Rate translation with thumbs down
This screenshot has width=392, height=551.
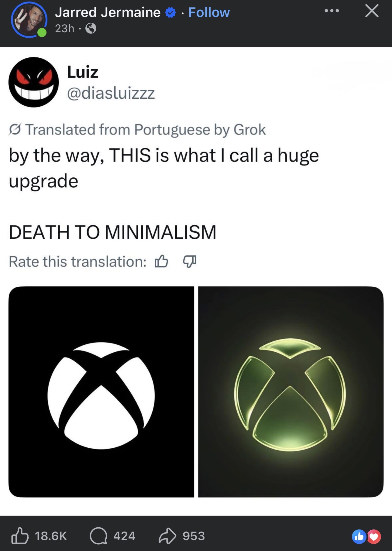click(x=190, y=261)
